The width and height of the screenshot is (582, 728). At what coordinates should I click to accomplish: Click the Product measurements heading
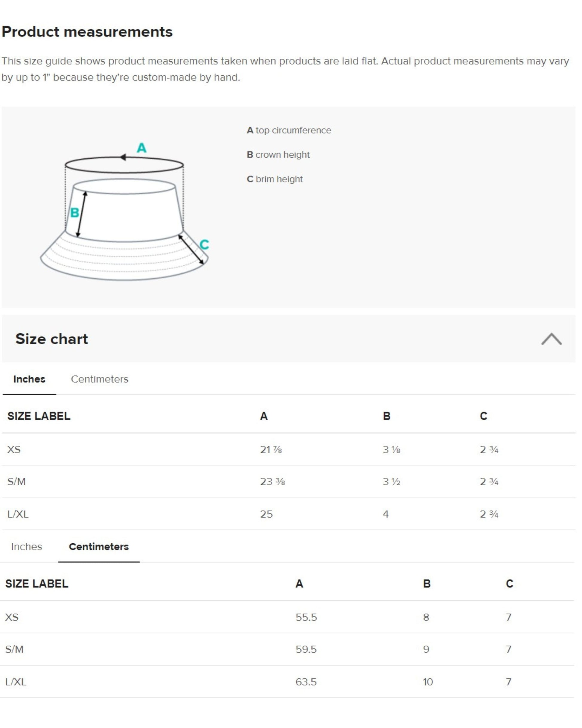pyautogui.click(x=87, y=32)
